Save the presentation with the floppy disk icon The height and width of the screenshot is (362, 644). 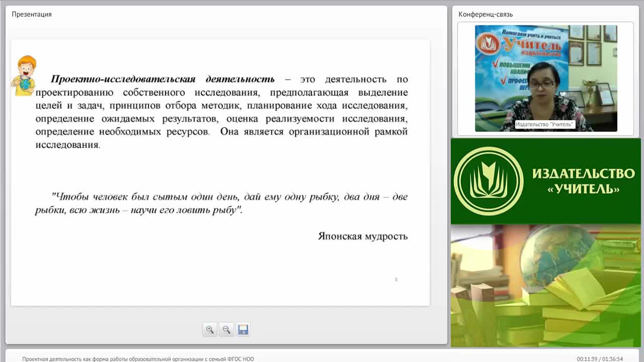pos(243,330)
